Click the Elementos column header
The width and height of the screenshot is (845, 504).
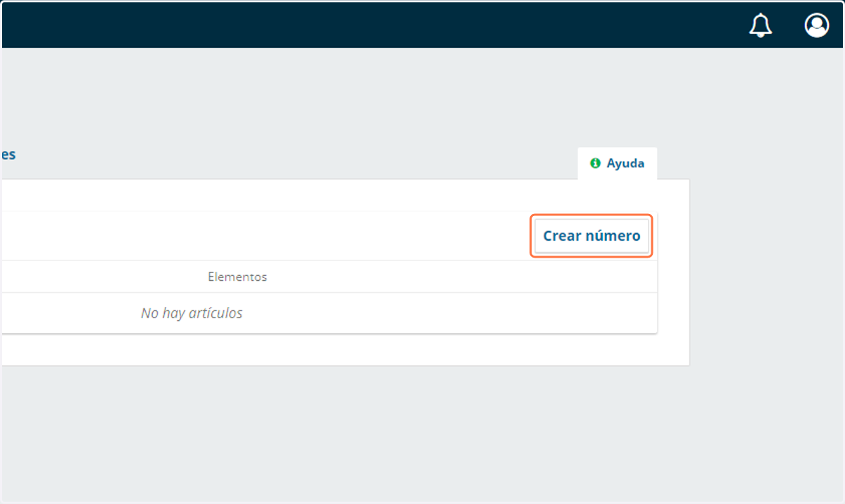pos(237,277)
